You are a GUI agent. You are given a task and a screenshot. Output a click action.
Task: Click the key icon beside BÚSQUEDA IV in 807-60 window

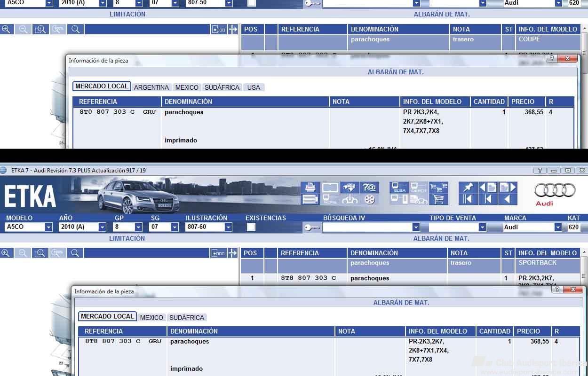(x=312, y=227)
